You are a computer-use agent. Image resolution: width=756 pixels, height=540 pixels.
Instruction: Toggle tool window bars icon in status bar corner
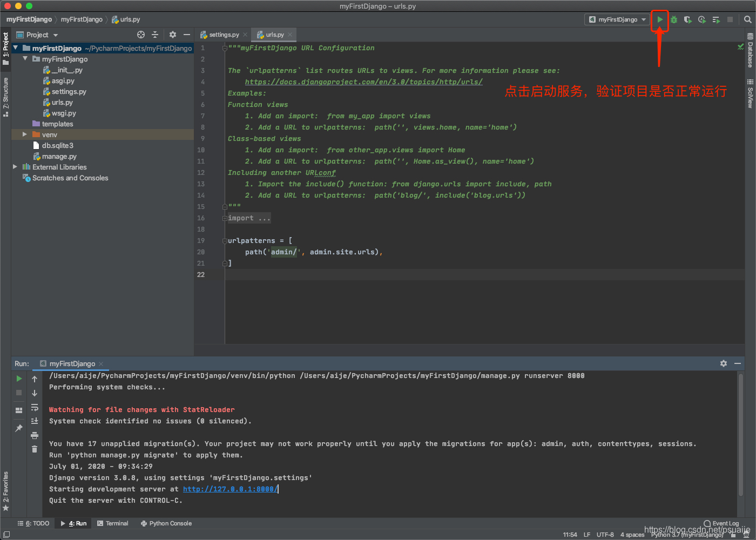click(x=6, y=535)
